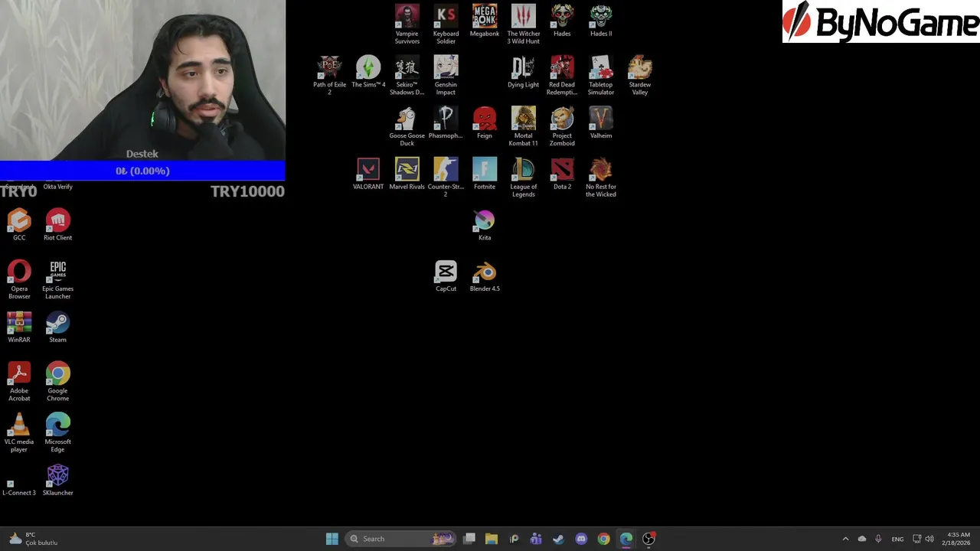Open File Explorer from the taskbar
The height and width of the screenshot is (551, 980).
tap(492, 539)
